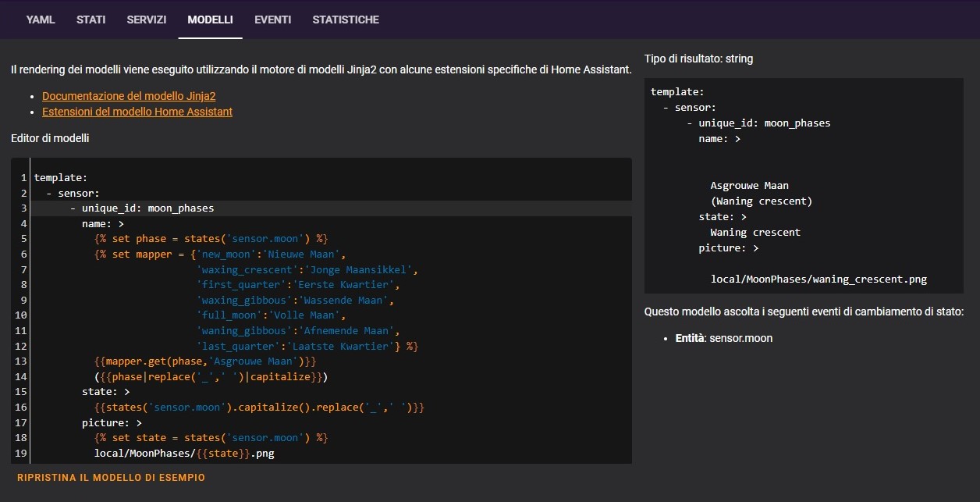The image size is (980, 502).
Task: Switch to the STATISTICHE tab
Action: tap(346, 20)
